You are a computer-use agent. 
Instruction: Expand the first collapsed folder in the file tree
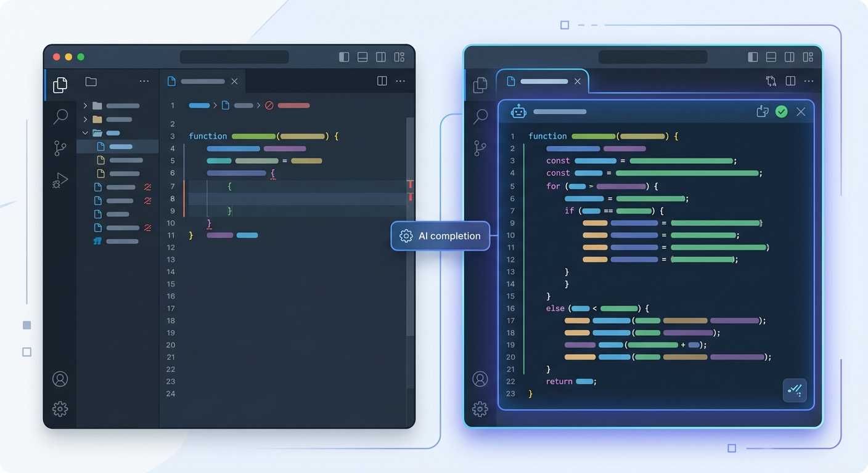pyautogui.click(x=86, y=105)
